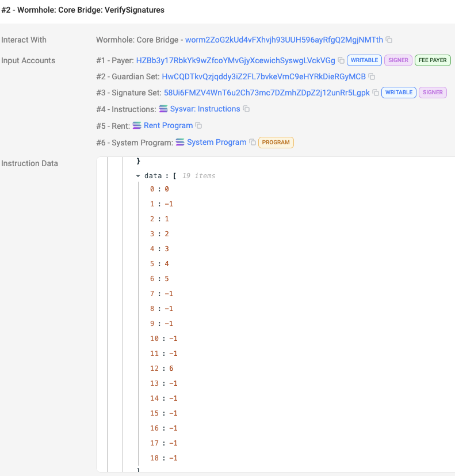This screenshot has height=476, width=455.
Task: Click the PROGRAM badge next to System Program
Action: coord(276,143)
